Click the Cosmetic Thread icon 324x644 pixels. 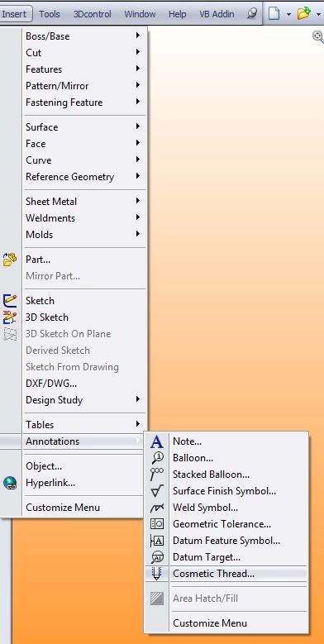point(157,574)
